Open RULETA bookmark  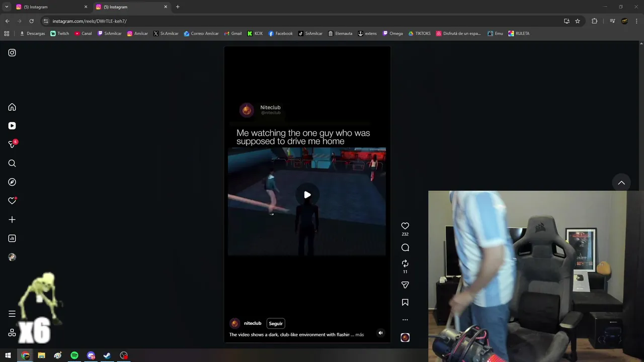pos(519,34)
